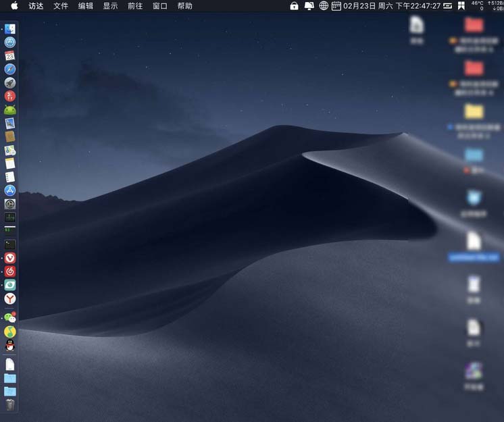The image size is (504, 422).
Task: Open the QQ penguin app
Action: 10,345
